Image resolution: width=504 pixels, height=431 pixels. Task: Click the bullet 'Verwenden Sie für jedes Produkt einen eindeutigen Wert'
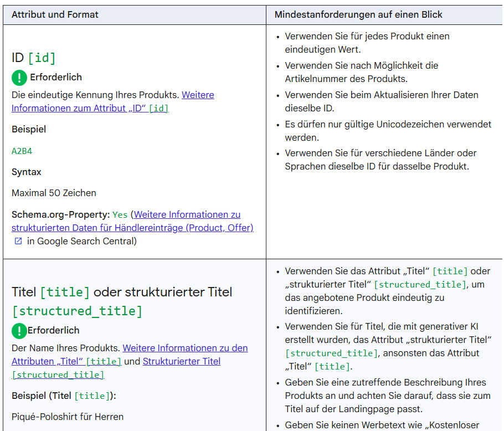click(x=367, y=43)
